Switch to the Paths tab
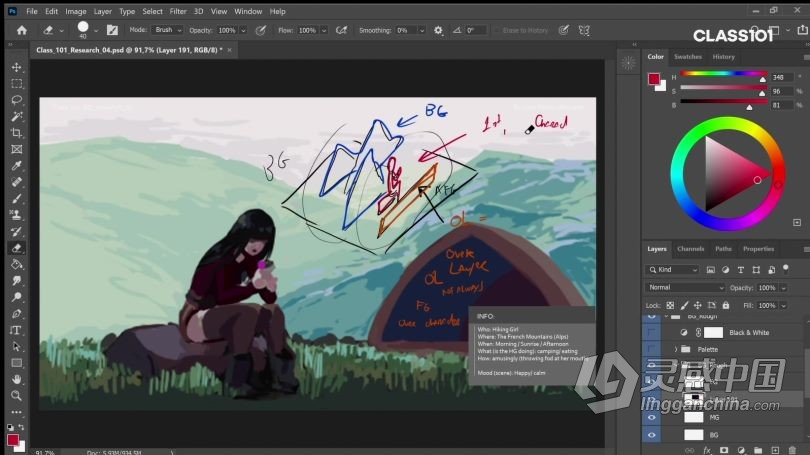This screenshot has width=810, height=455. pos(723,249)
